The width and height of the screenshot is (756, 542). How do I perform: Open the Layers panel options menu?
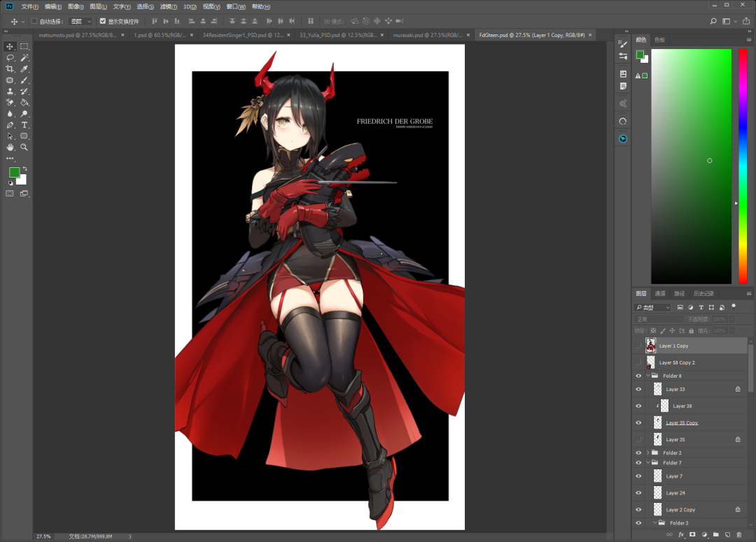(x=749, y=294)
